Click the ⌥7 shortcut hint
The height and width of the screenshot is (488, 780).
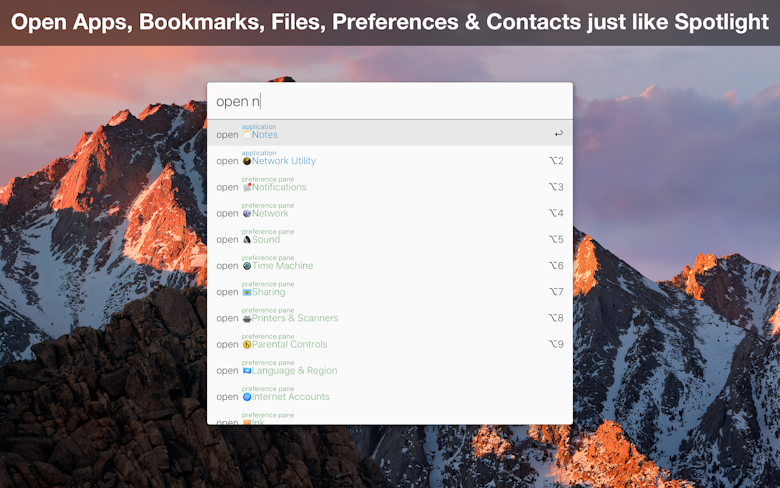(x=556, y=292)
